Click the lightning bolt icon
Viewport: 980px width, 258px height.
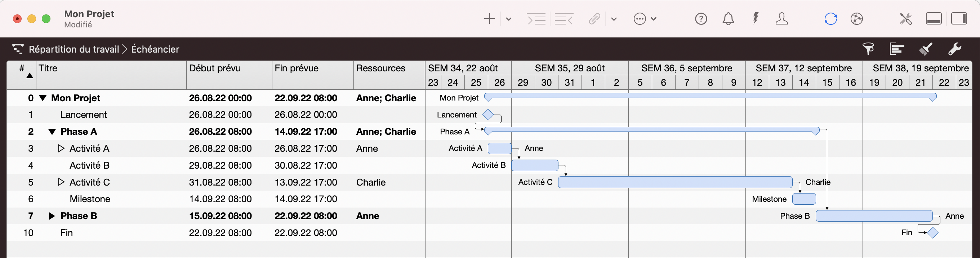(x=756, y=18)
